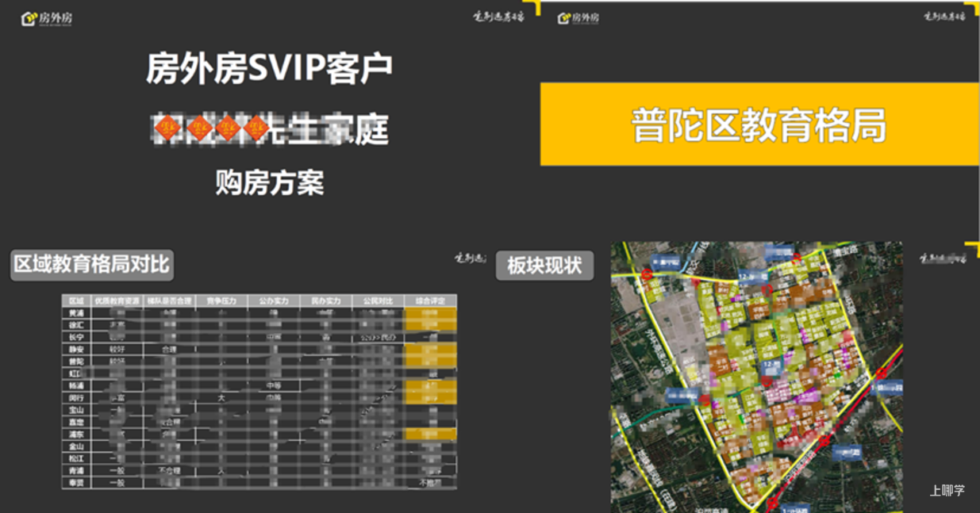The height and width of the screenshot is (513, 980).
Task: Select the 松江 row label
Action: tap(76, 458)
